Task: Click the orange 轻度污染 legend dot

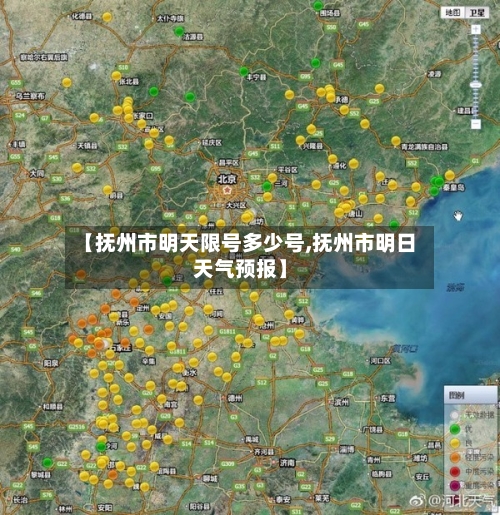Action: click(455, 458)
